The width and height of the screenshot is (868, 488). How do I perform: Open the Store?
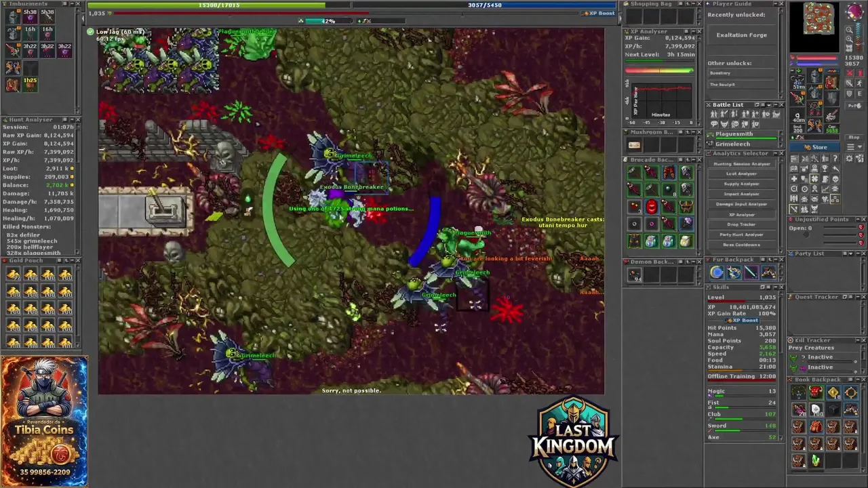click(x=815, y=147)
